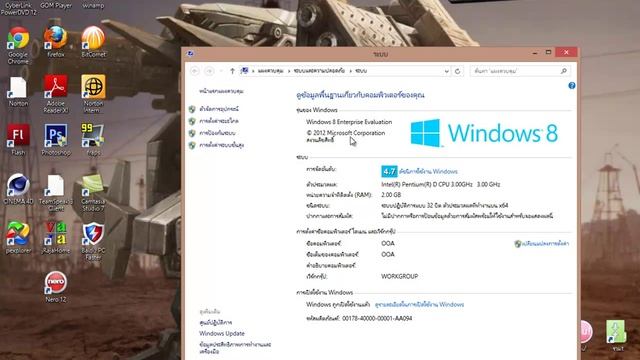Open TeamSpeak 3 Client icon

coord(56,193)
